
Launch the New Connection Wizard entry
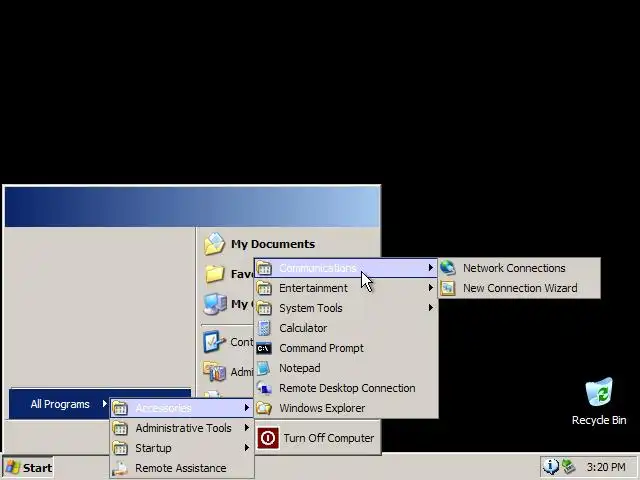coord(519,288)
